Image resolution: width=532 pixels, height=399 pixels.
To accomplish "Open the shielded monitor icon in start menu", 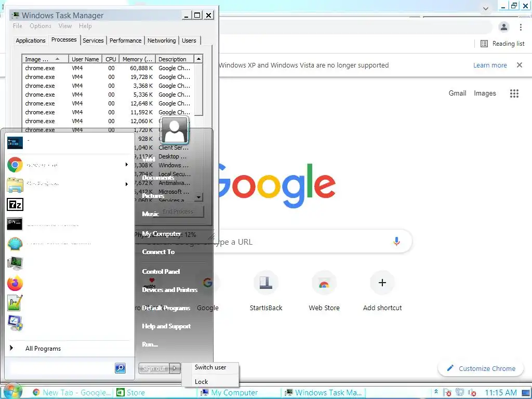I will (x=15, y=323).
